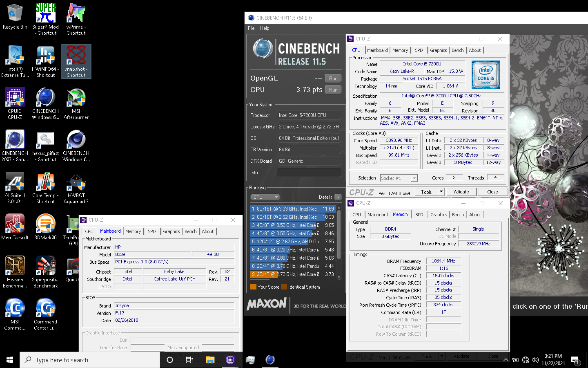Open Intel Extreme Tuning desktop icon
The height and width of the screenshot is (368, 588).
15,61
